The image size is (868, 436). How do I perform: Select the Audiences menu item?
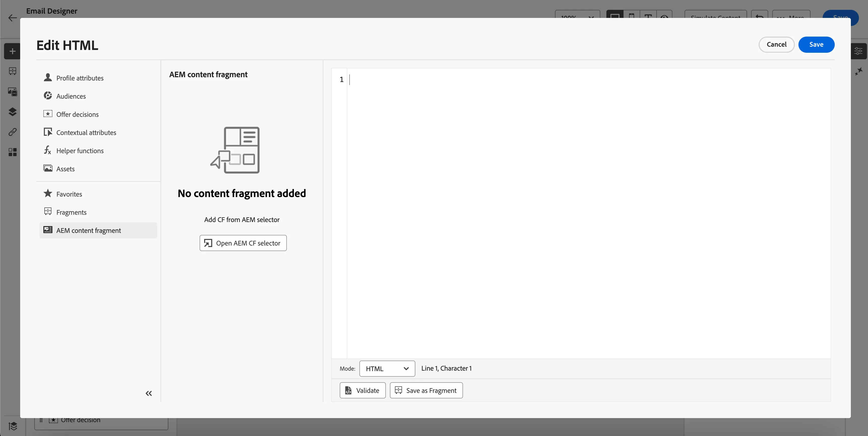(x=98, y=96)
